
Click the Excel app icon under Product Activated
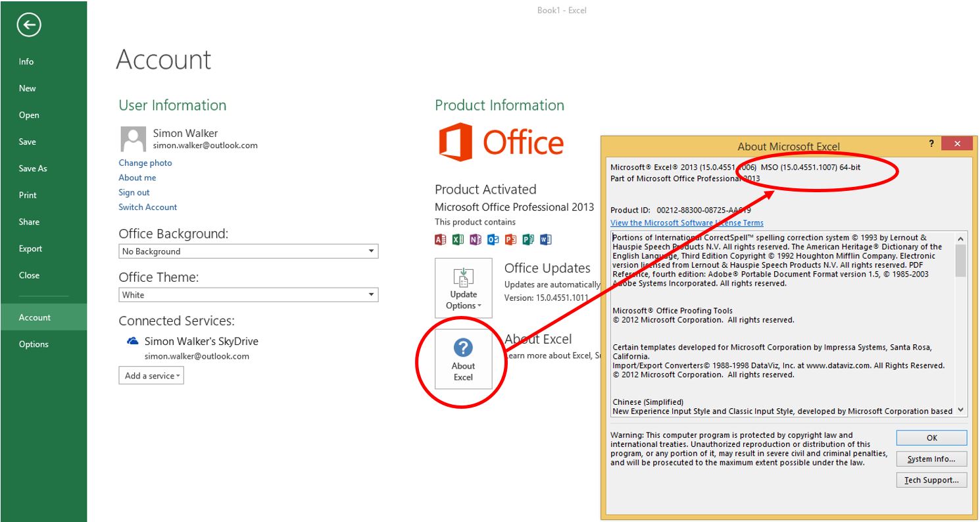pyautogui.click(x=458, y=240)
